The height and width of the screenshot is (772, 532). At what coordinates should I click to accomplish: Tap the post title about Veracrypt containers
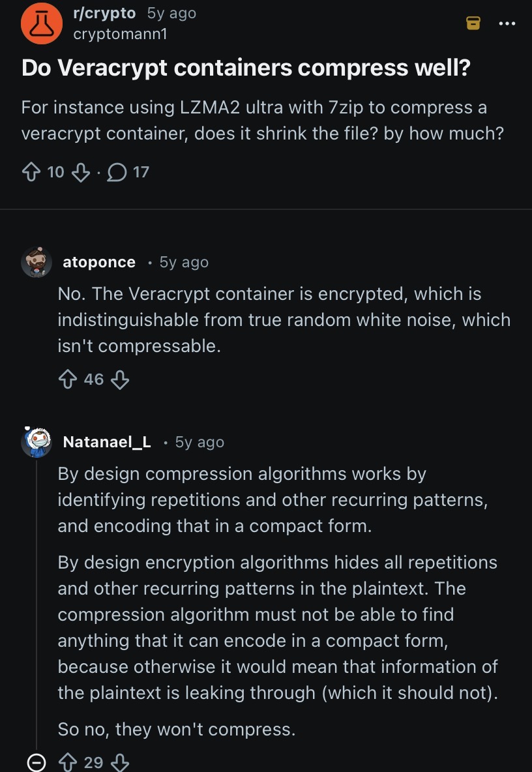[246, 68]
